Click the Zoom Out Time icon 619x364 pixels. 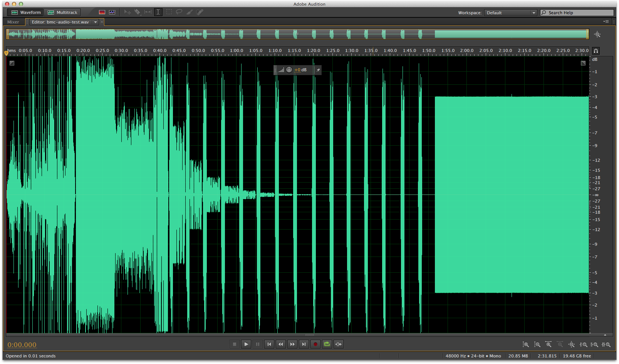(x=560, y=345)
